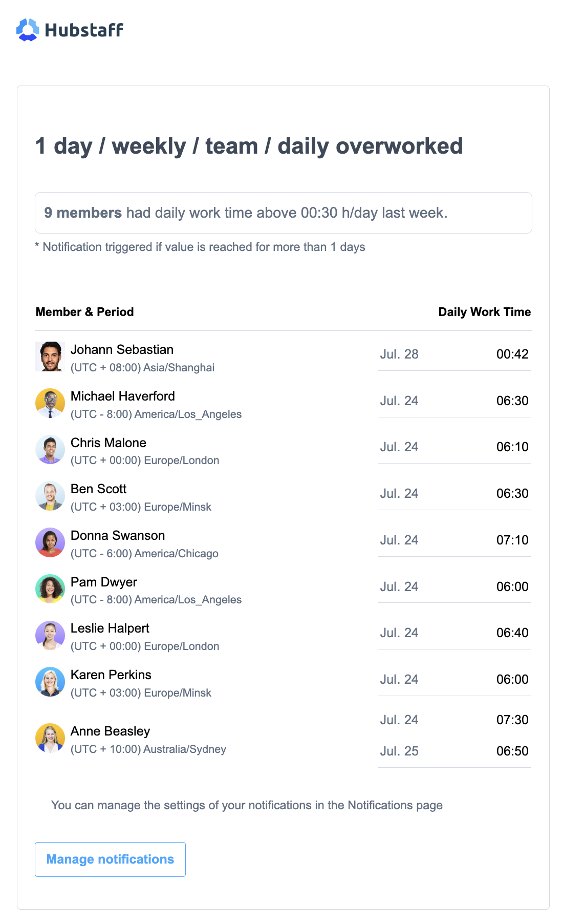
Task: Click Chris Malone's avatar picture
Action: 50,450
